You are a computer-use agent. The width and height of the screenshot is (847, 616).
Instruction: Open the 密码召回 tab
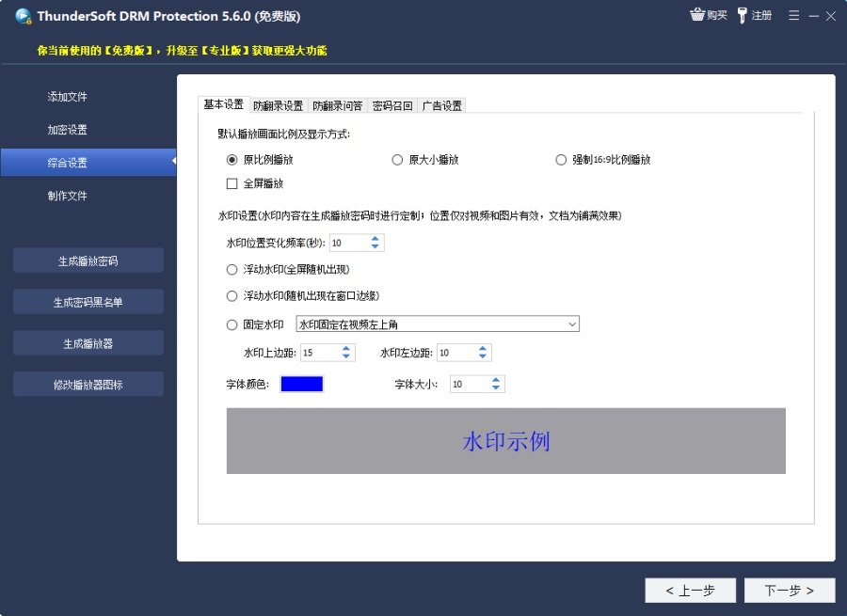[x=392, y=106]
